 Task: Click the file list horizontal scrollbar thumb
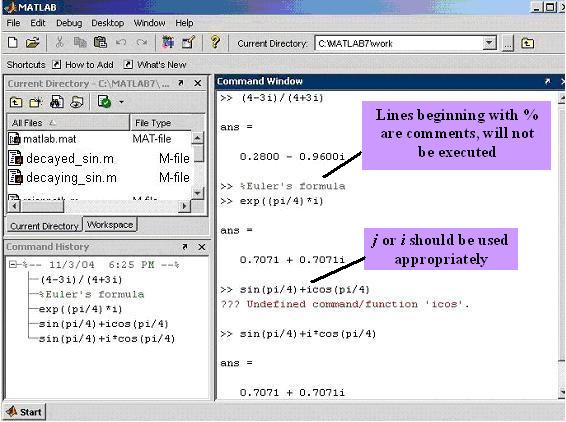(42, 206)
